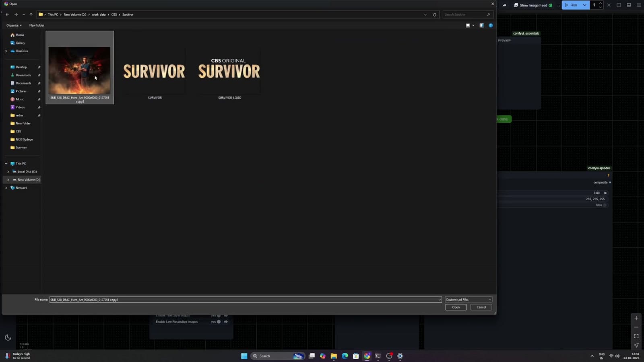Go back in the Open dialog

coord(7,14)
